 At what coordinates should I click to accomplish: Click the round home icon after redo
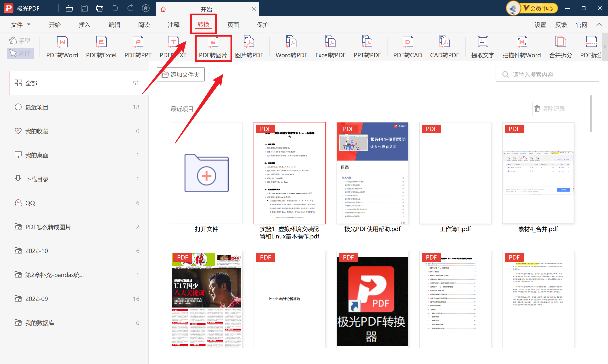(x=146, y=8)
